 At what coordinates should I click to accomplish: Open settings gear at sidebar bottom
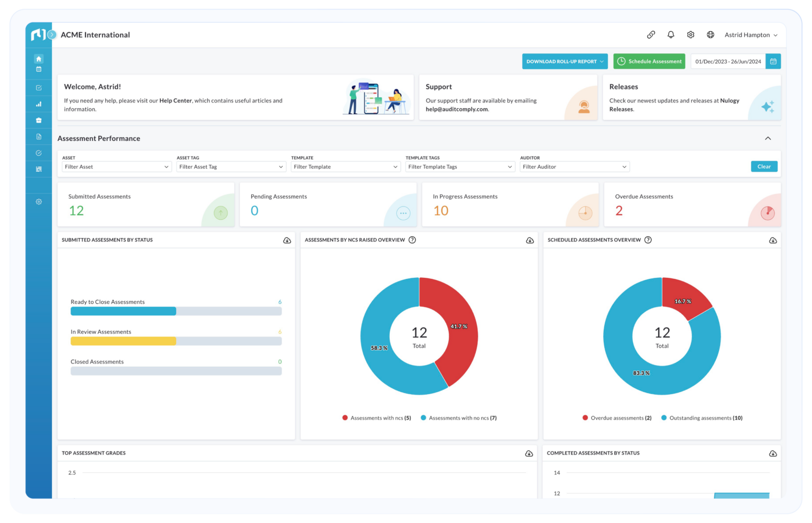pyautogui.click(x=39, y=202)
